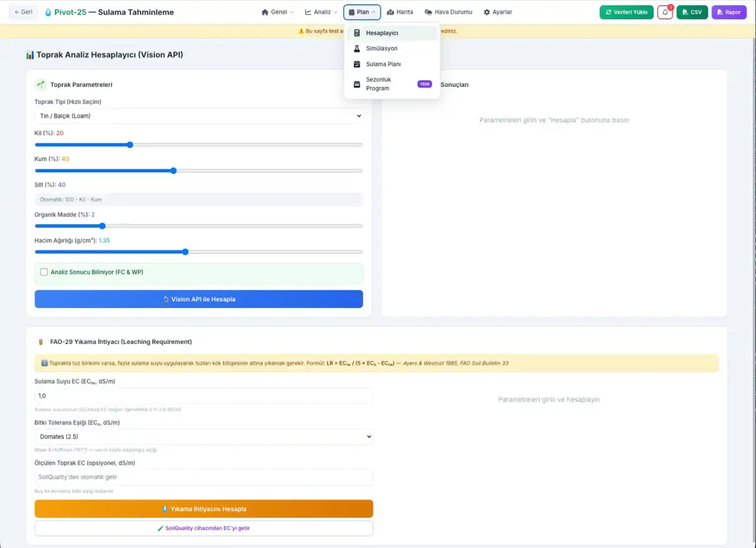
Task: Open Hava Durumu from top navigation
Action: tap(449, 12)
